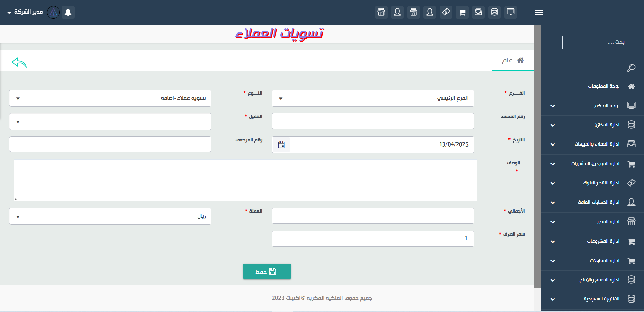Open the الفرع branch dropdown
Screen dimensions: 644x312
pos(373,98)
